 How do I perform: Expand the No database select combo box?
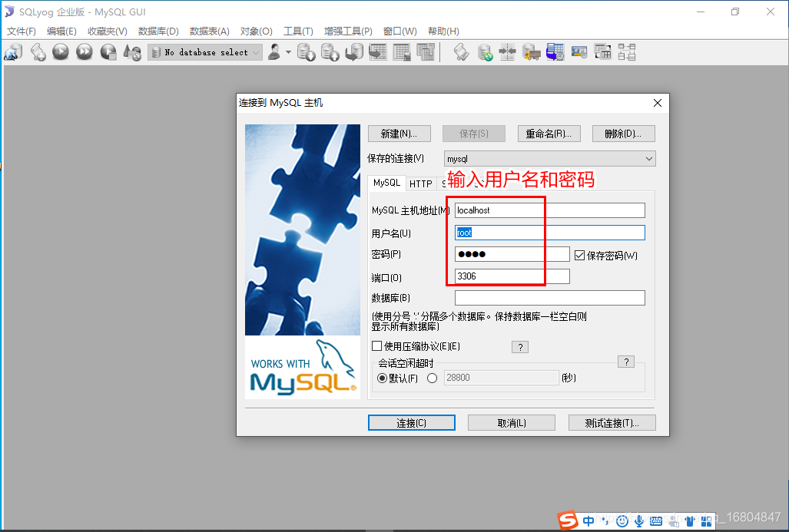point(254,51)
